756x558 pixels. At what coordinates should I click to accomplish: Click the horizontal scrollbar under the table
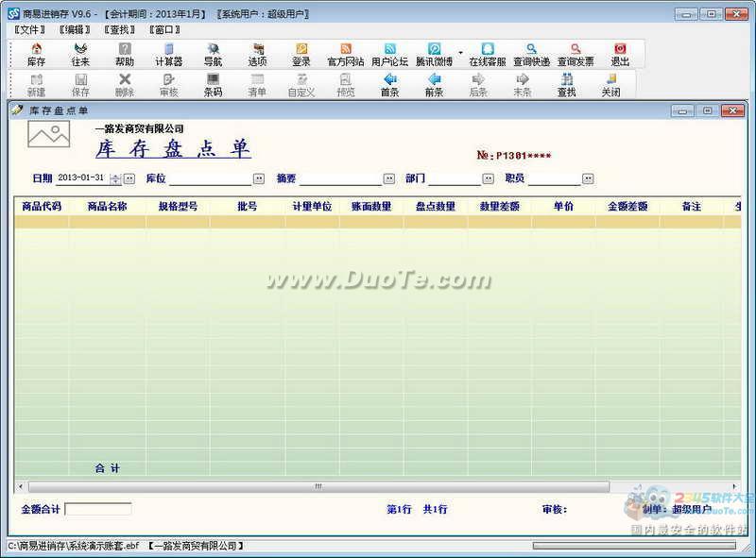pos(378,486)
